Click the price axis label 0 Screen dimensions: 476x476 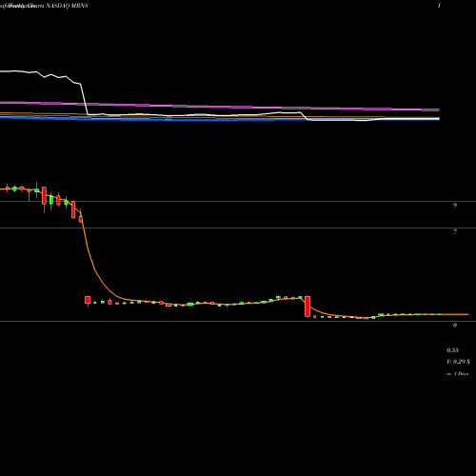[x=455, y=326]
